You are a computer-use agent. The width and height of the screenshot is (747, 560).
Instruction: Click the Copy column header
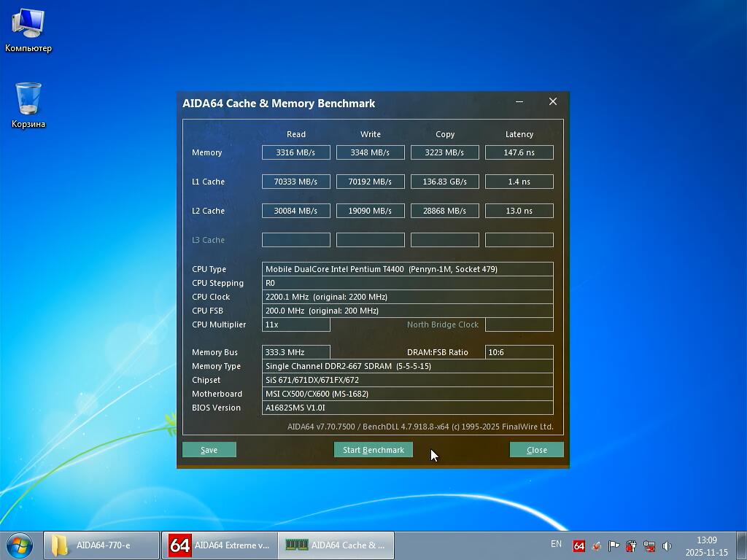pos(444,134)
